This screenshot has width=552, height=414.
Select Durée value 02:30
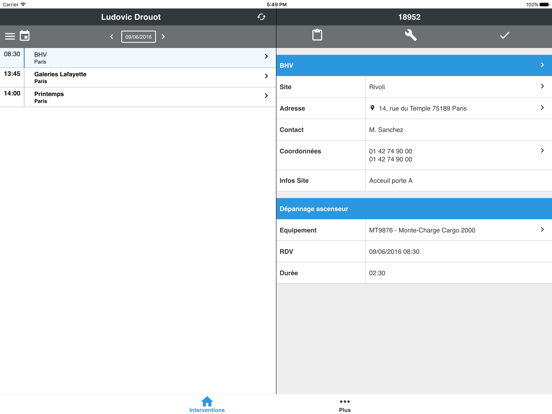point(377,273)
